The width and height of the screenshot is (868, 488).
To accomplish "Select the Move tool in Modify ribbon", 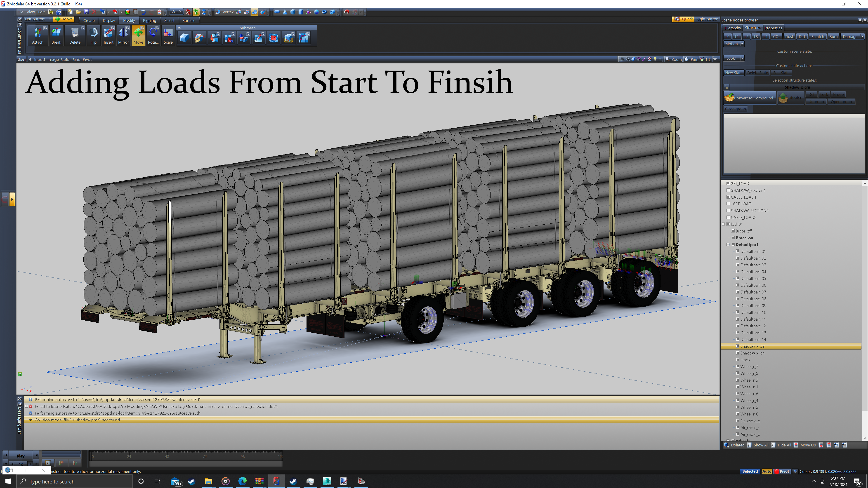I will click(x=138, y=36).
